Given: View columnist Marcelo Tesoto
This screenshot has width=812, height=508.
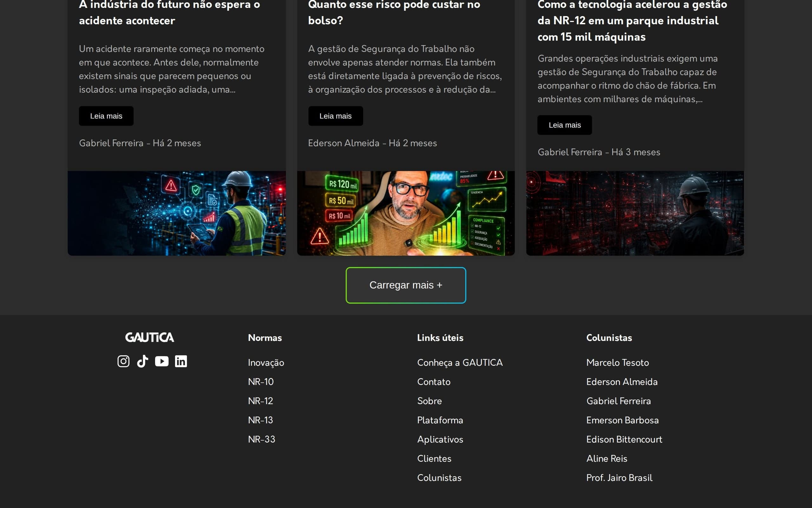Looking at the screenshot, I should [x=617, y=363].
